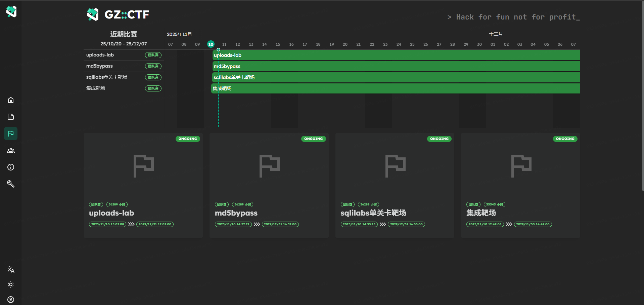Toggle the light/dark theme icon

11,284
